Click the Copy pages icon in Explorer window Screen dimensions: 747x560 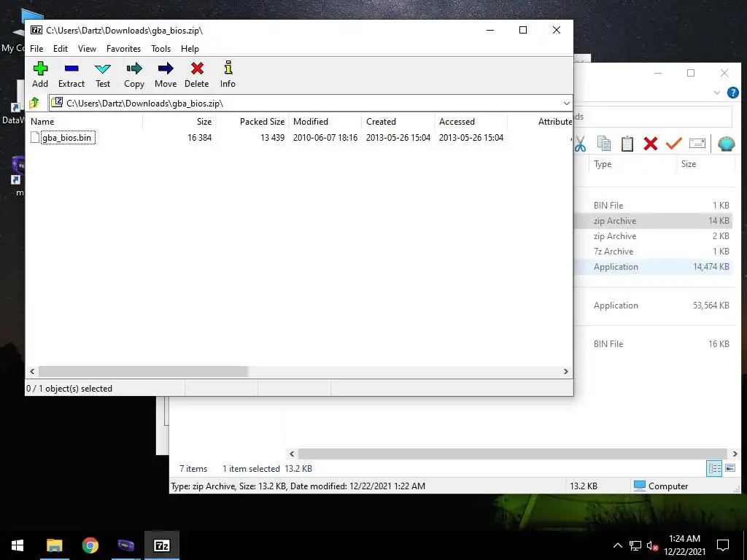(603, 144)
